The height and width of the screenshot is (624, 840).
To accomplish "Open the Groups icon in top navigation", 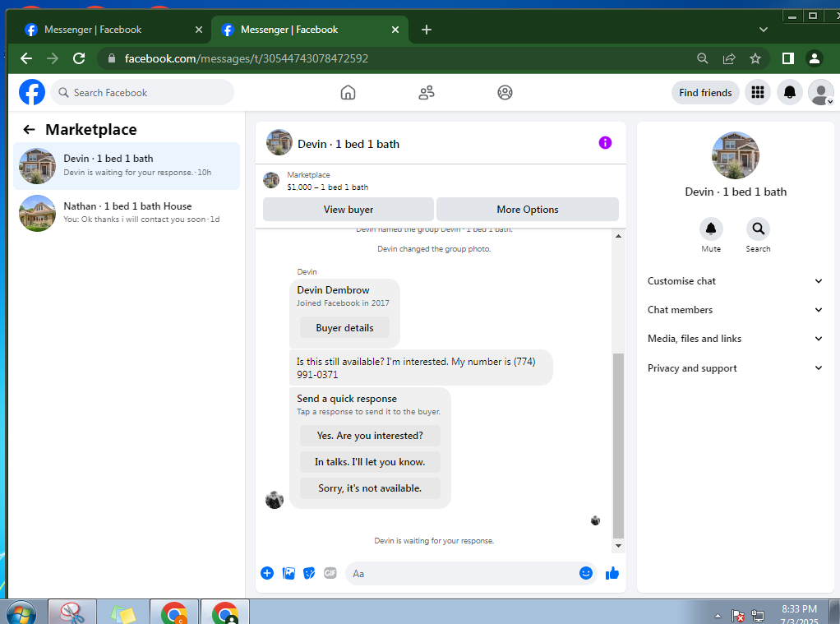I will click(505, 93).
